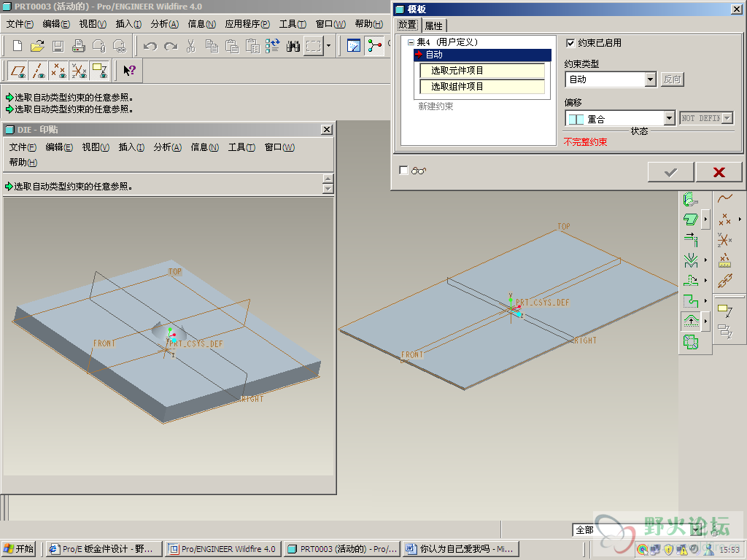Open the 应用程序 menu
Image resolution: width=747 pixels, height=560 pixels.
click(x=247, y=24)
